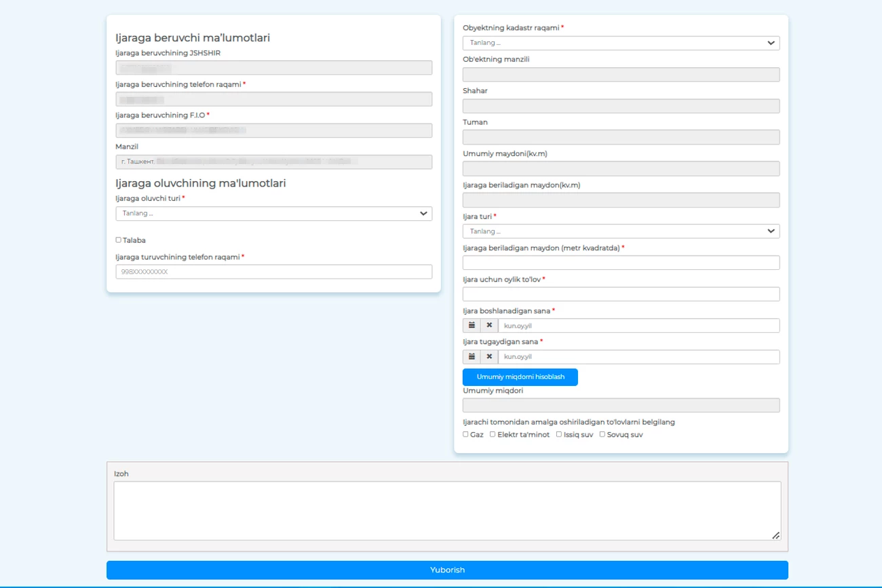882x588 pixels.
Task: Click the Ijaraga beruvchining F.I.O field
Action: pos(274,130)
